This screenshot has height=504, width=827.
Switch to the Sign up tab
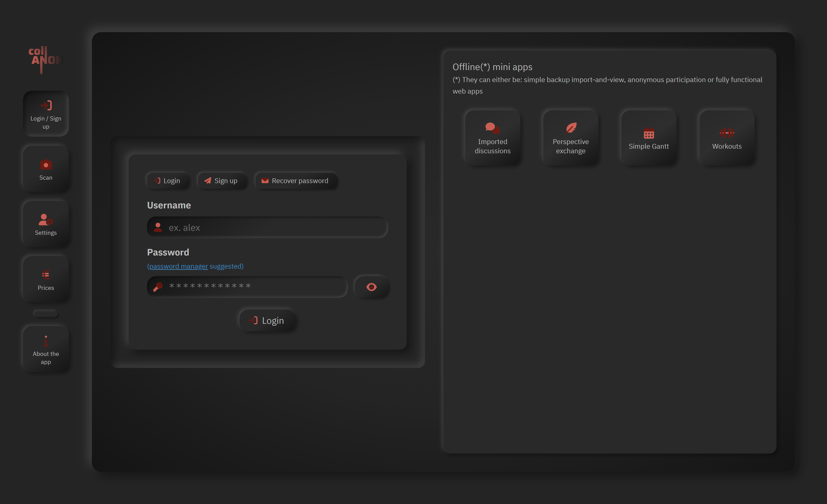point(221,181)
